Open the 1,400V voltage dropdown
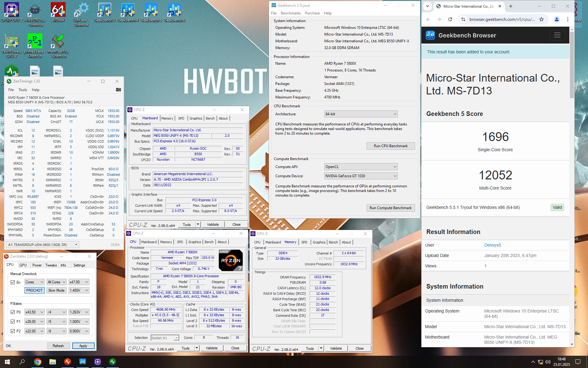 79,290
